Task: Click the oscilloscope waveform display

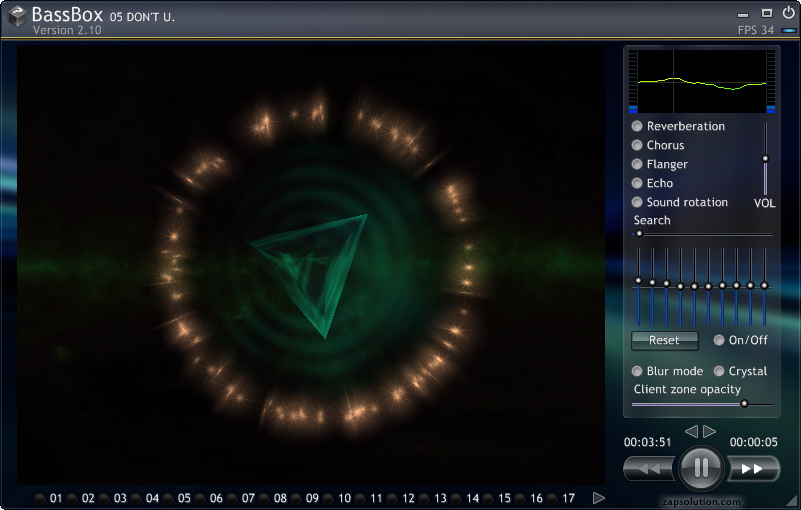Action: tap(702, 81)
